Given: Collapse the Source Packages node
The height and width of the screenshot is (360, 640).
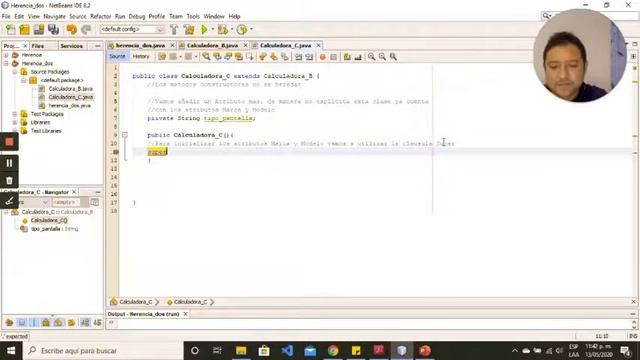Looking at the screenshot, I should 15,72.
